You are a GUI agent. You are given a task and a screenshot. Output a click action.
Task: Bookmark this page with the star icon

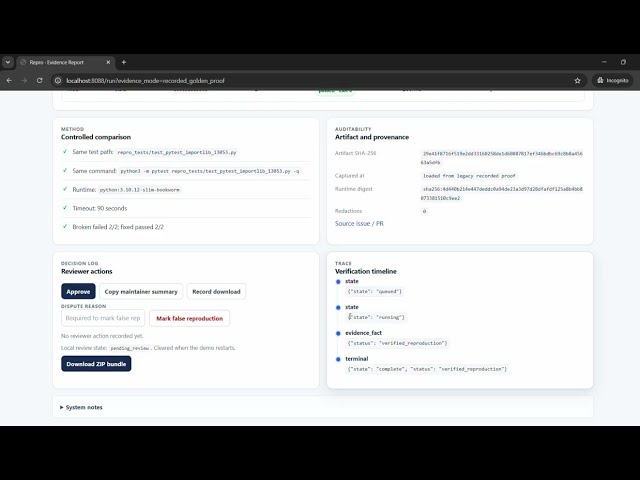(577, 80)
